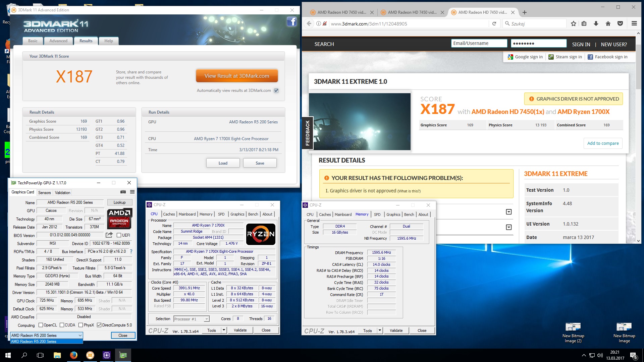Open the bookmarks library icon in browser

tap(584, 23)
